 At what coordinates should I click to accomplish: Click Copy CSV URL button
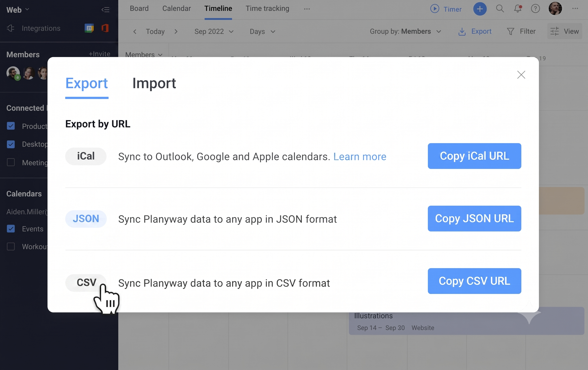coord(474,281)
